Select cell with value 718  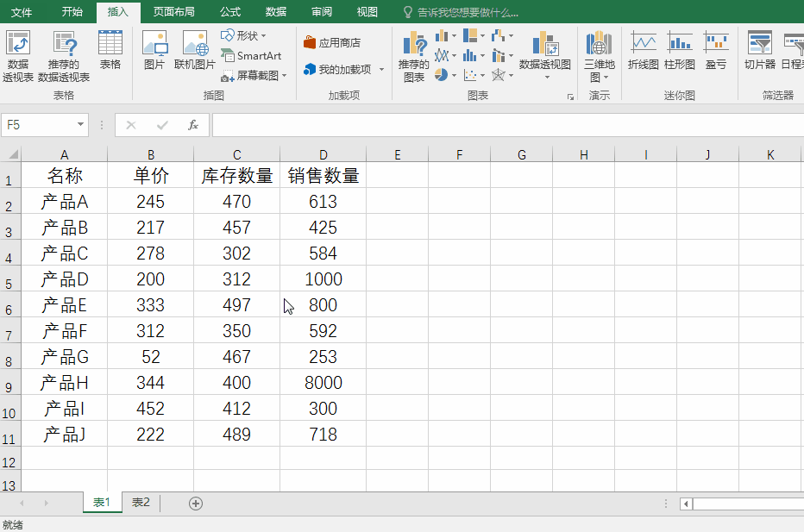(x=323, y=434)
